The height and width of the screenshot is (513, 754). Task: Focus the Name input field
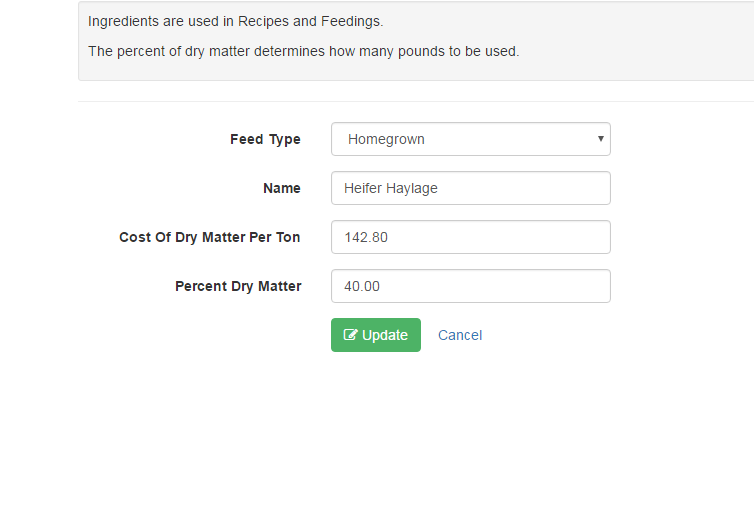471,188
